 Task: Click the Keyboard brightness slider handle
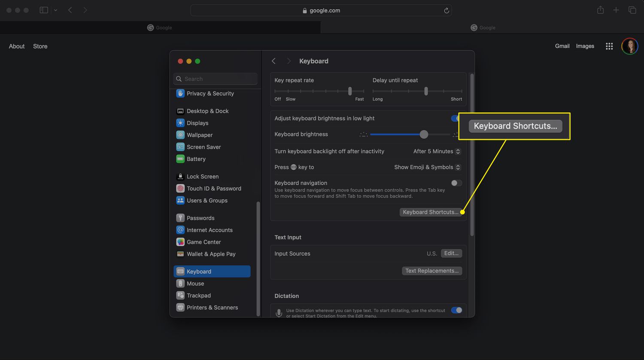424,134
